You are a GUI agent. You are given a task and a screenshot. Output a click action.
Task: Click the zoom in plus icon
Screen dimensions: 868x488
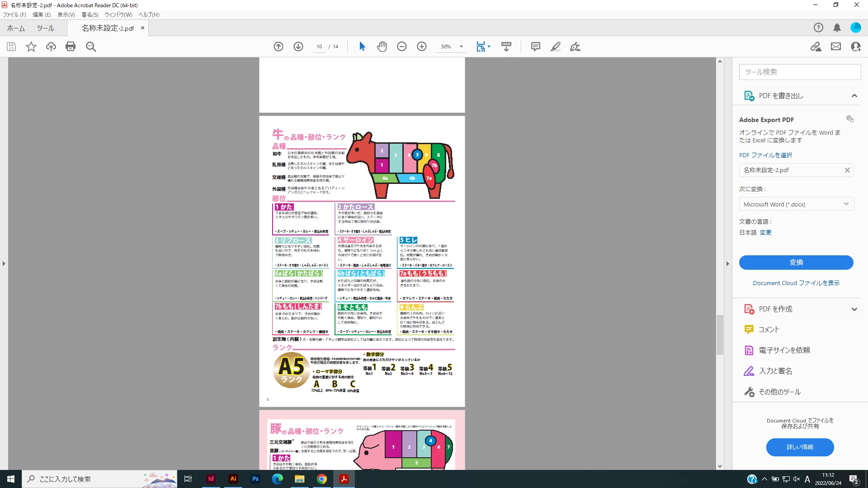422,47
